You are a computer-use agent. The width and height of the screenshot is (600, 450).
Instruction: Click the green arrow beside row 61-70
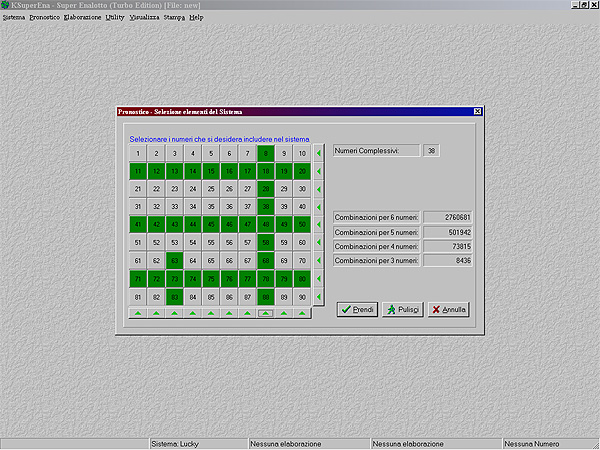coord(318,261)
